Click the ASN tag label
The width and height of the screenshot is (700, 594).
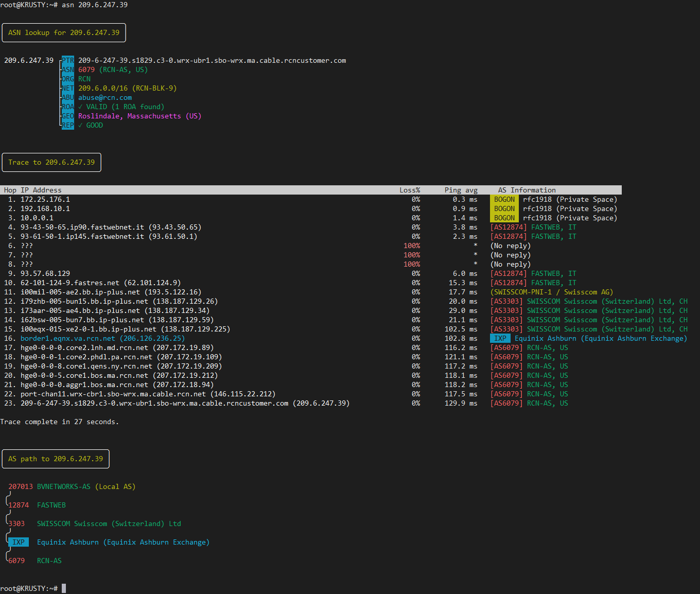[x=68, y=69]
